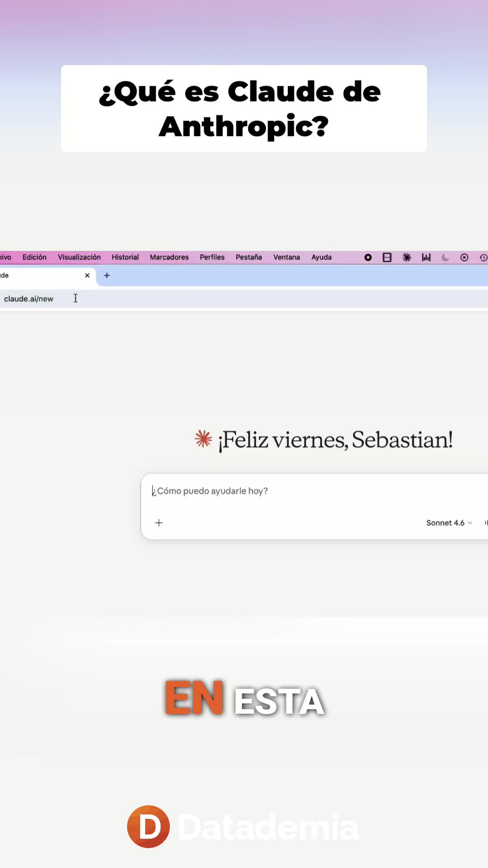
Task: Close the current browser tab
Action: pyautogui.click(x=87, y=275)
